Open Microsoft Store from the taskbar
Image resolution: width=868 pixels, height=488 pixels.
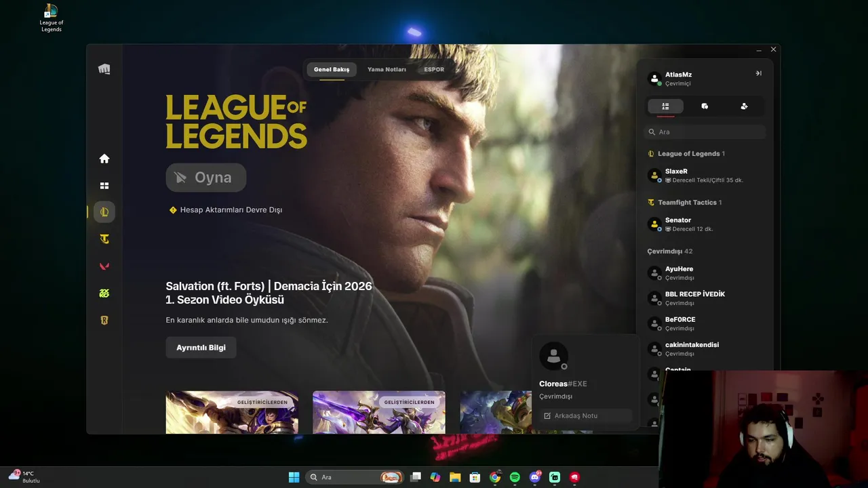(x=475, y=477)
